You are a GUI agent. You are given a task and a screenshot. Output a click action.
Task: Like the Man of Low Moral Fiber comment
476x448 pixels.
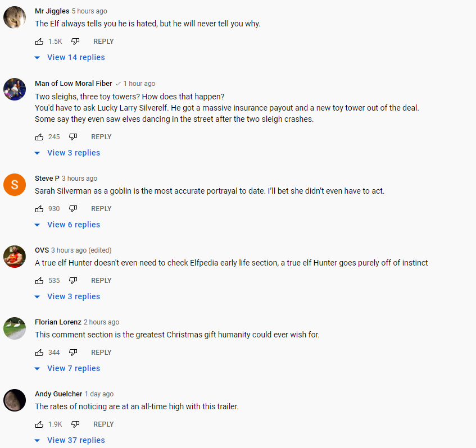point(39,137)
